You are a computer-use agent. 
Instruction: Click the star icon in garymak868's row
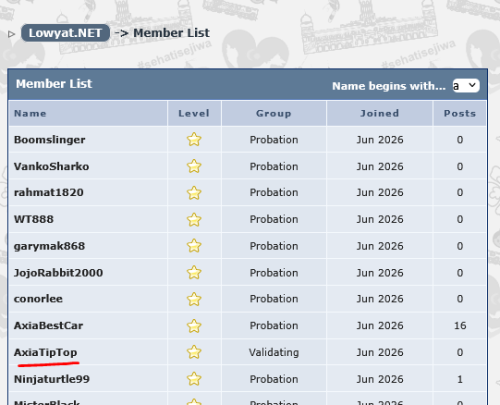click(194, 246)
